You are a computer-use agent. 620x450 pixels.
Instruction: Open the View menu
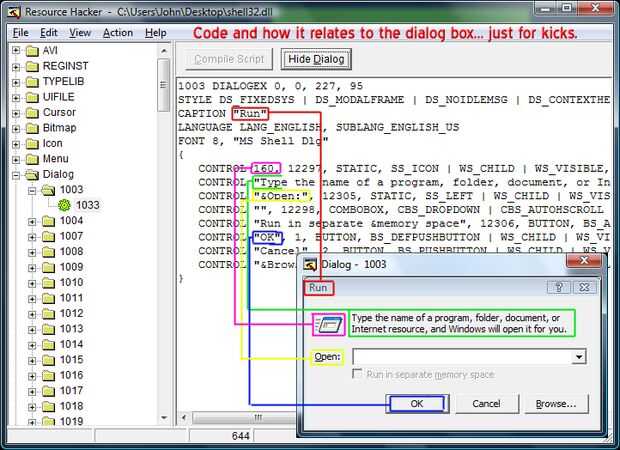point(80,33)
